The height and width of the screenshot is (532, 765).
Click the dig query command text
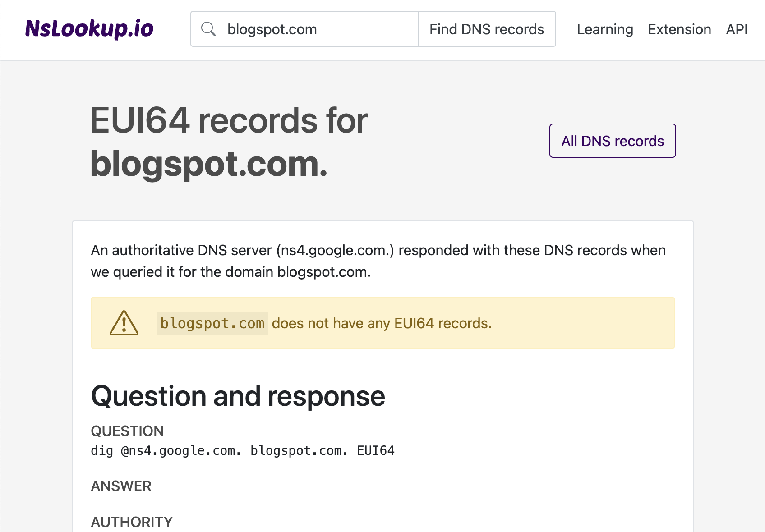(242, 450)
